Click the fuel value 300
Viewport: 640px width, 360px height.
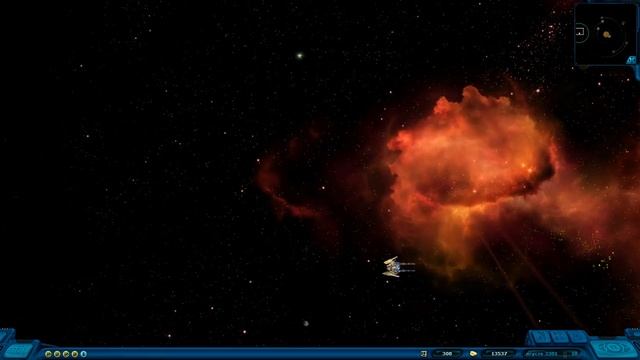[x=447, y=354]
